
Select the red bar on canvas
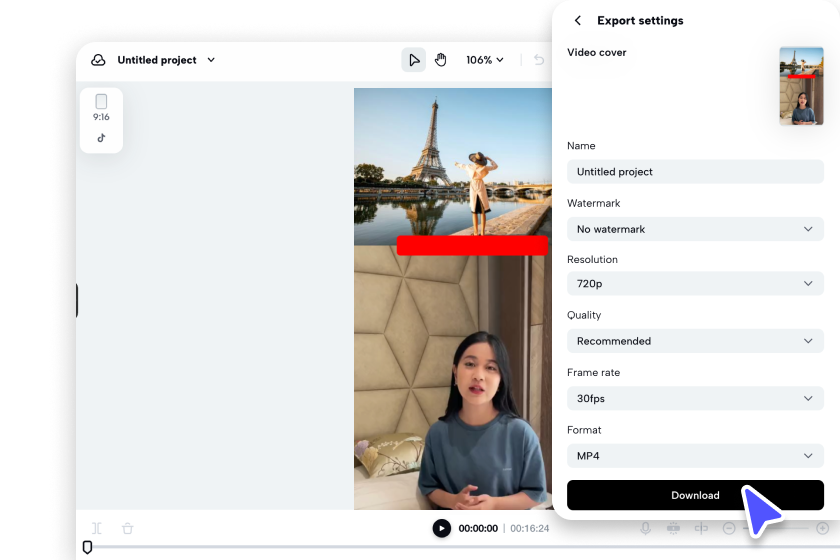pyautogui.click(x=472, y=245)
